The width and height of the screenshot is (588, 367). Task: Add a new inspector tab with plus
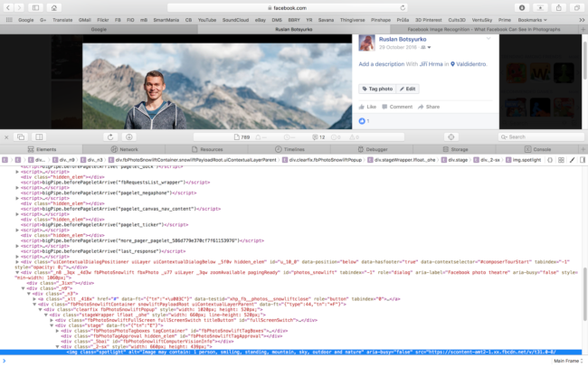click(583, 149)
